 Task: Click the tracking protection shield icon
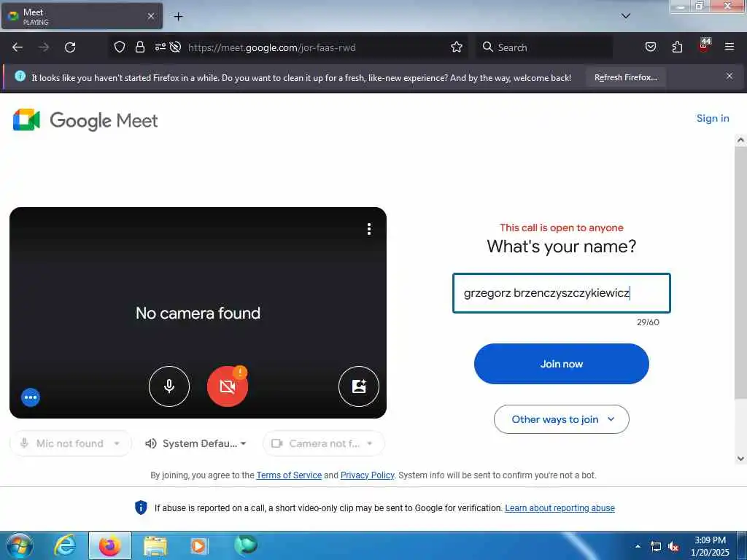click(x=120, y=47)
